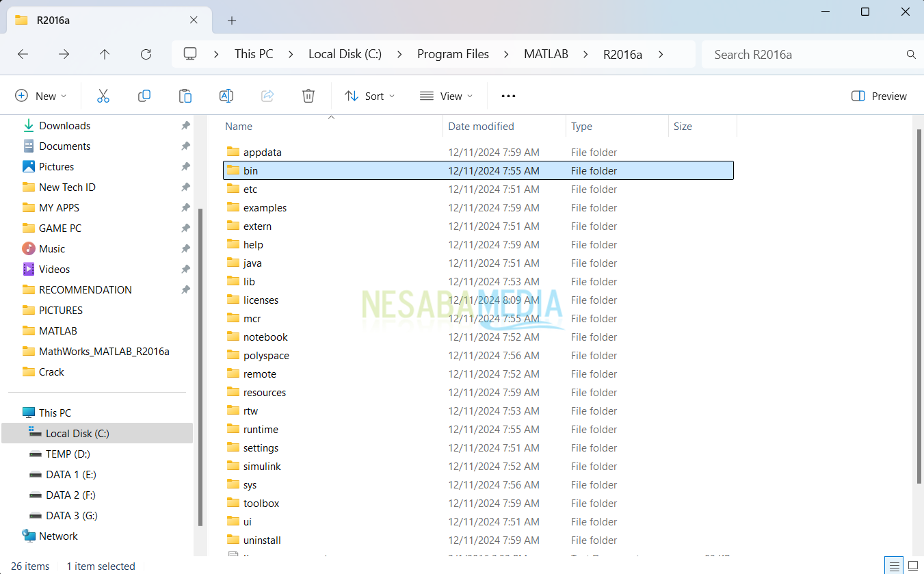
Task: Select the appdata folder
Action: [x=478, y=152]
